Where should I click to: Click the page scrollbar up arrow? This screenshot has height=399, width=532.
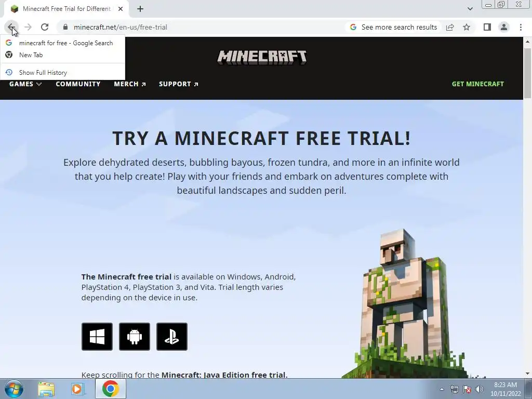coord(528,42)
